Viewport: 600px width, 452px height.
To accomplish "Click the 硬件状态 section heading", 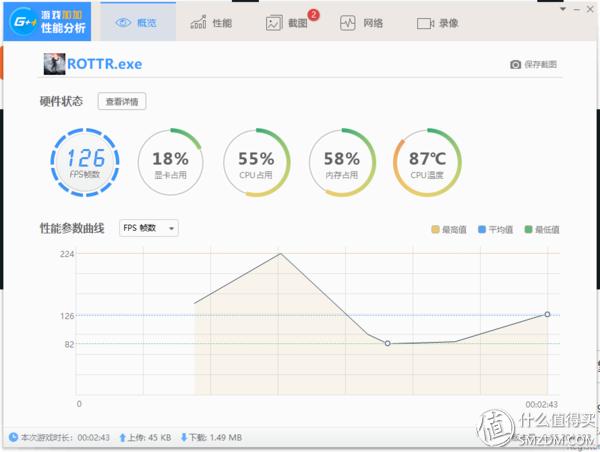I will [x=61, y=101].
